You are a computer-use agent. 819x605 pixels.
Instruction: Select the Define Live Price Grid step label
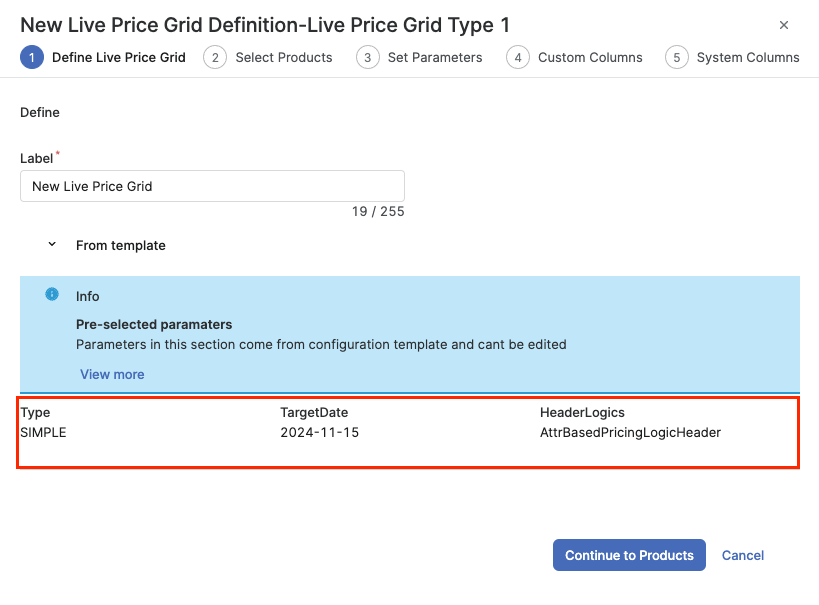coord(119,58)
